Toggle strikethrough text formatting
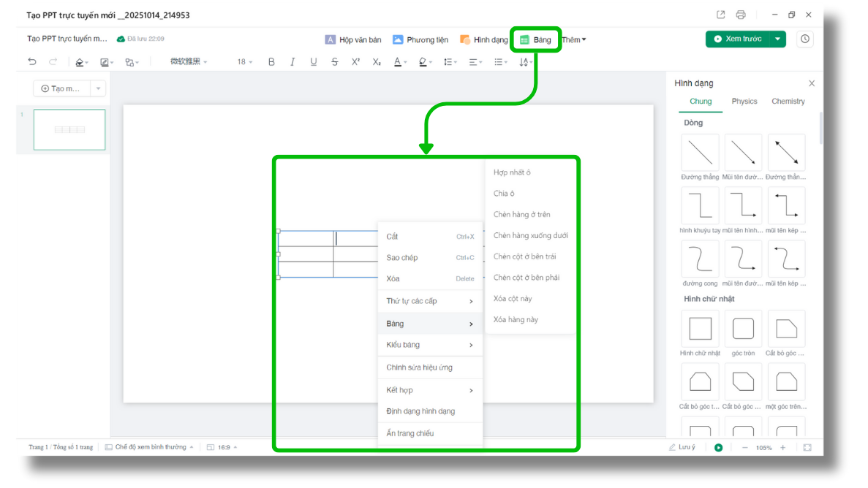The image size is (868, 488). tap(335, 62)
